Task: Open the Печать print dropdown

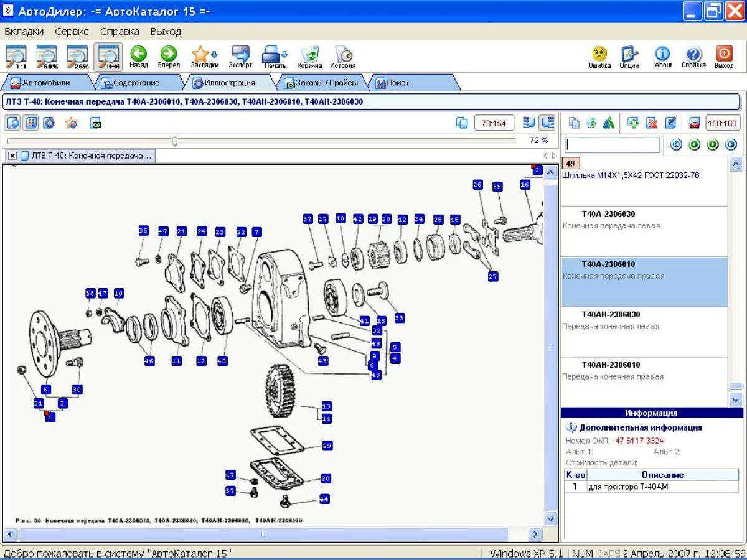Action: coord(275,57)
